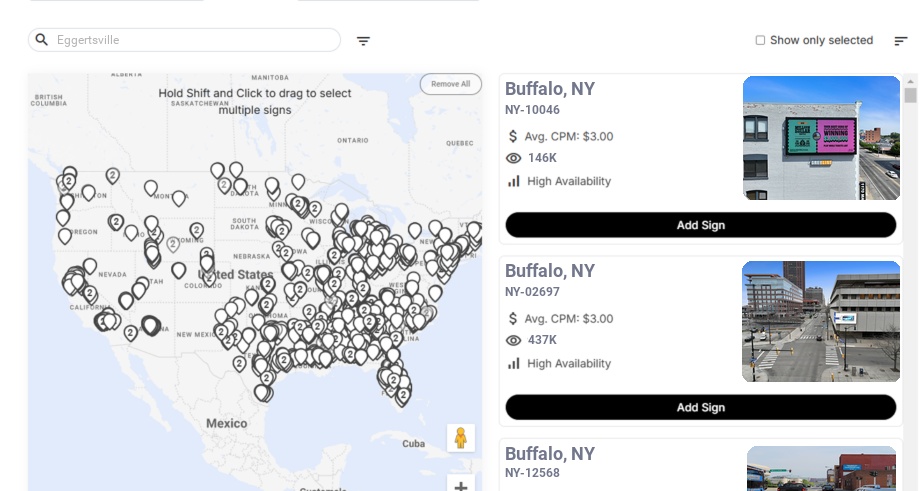Zoom in the map with plus button
This screenshot has height=491, width=920.
(x=461, y=485)
